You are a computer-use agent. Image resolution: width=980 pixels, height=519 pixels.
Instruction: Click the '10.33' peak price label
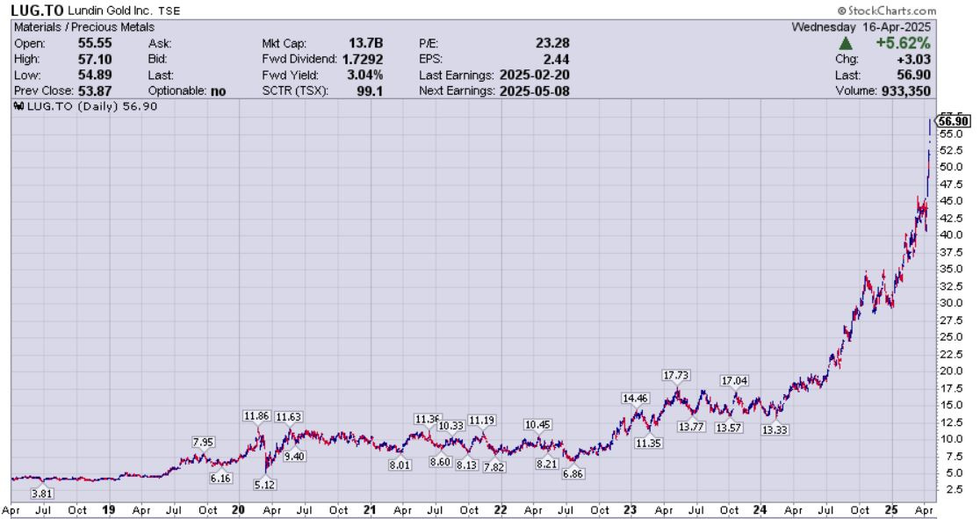[450, 426]
